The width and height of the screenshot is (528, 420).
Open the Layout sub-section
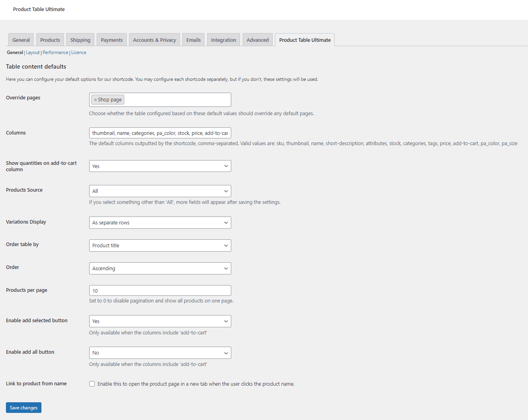pyautogui.click(x=33, y=52)
